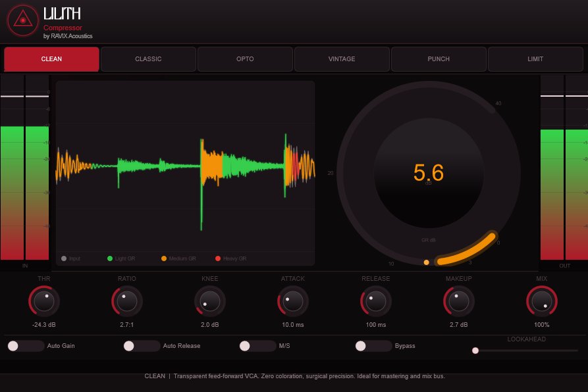Click the LOOKAHEAD slider handle
588x392 pixels.
[x=475, y=351]
